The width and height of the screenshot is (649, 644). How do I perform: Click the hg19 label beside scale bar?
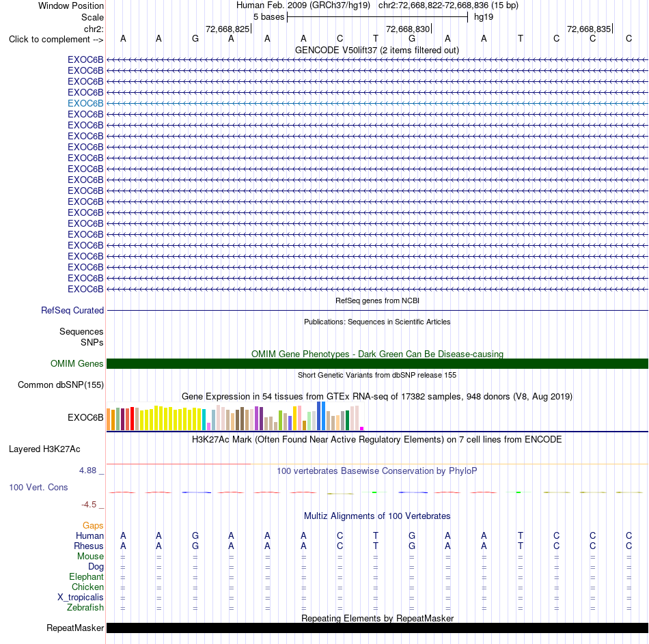[x=484, y=17]
